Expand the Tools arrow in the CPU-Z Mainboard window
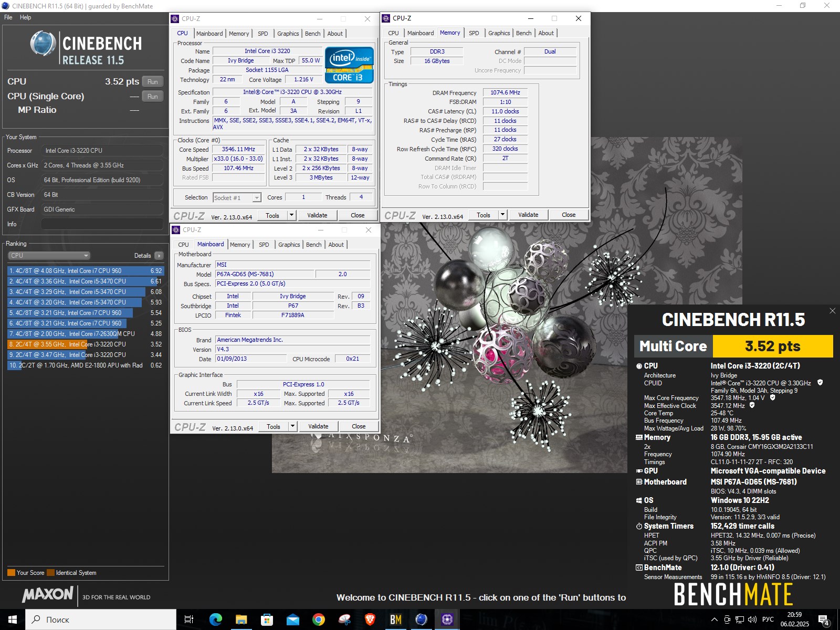 pos(293,426)
